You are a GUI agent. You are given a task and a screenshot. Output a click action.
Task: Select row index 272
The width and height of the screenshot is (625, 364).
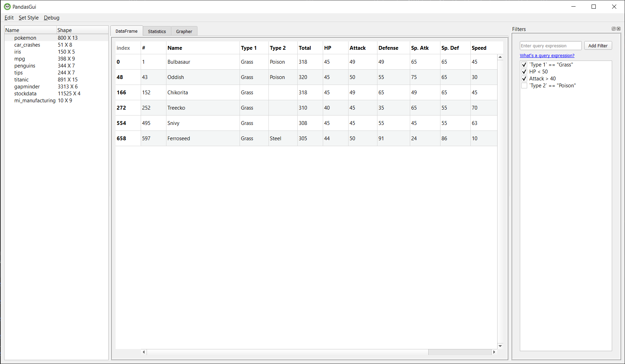coord(128,108)
